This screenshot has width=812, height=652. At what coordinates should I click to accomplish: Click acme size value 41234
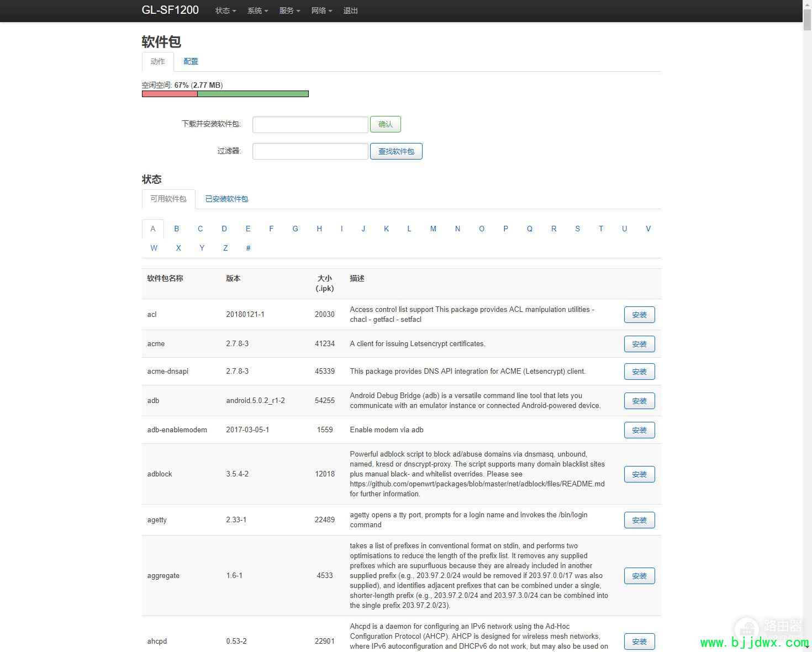325,344
